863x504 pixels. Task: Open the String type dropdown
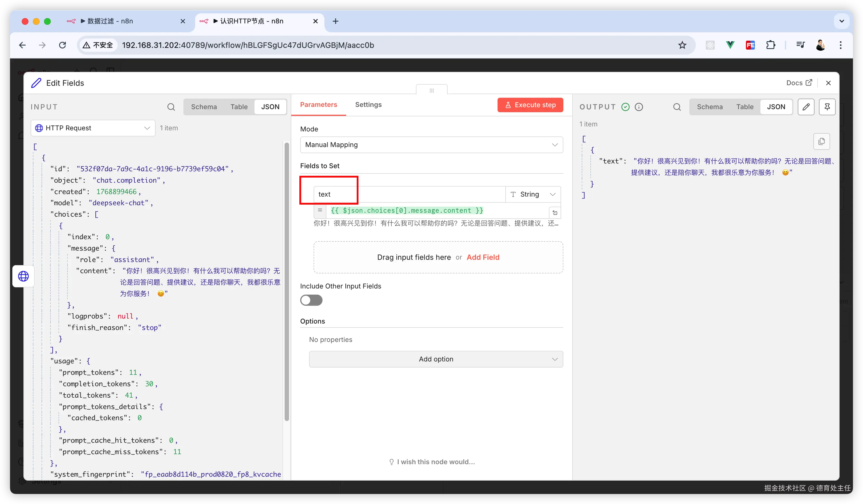tap(532, 194)
